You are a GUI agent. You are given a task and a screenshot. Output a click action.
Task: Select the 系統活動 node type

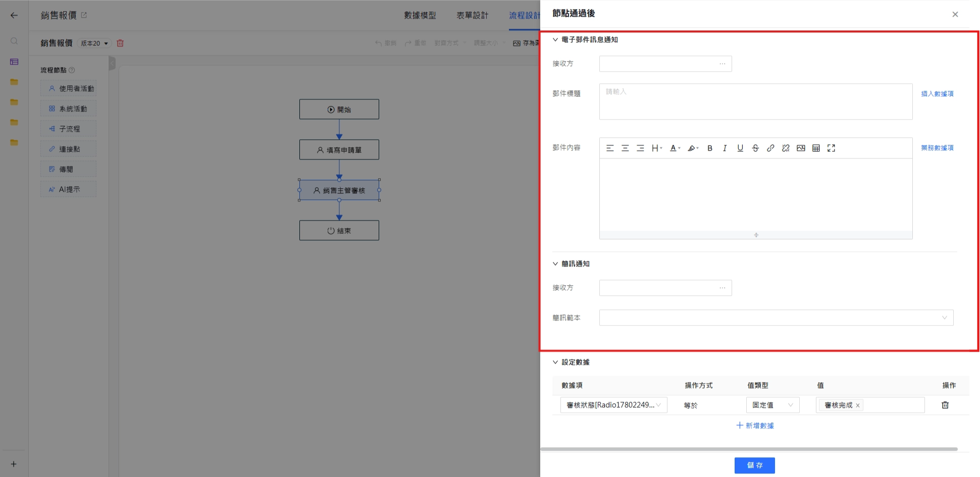(x=68, y=109)
